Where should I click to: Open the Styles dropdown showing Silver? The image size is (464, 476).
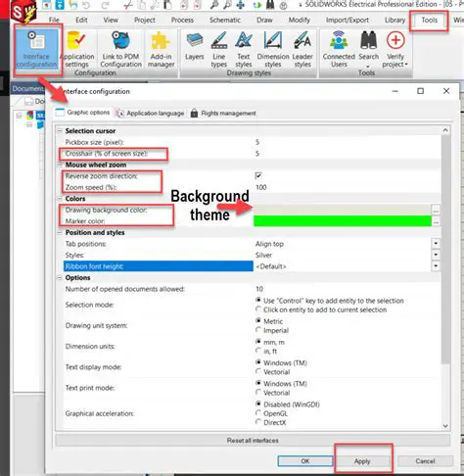tap(436, 255)
